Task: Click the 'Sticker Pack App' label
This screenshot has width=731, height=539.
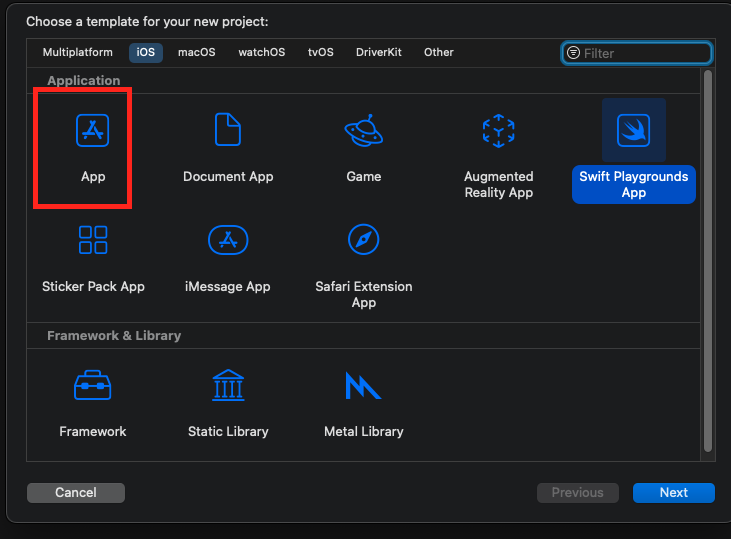Action: (x=93, y=286)
